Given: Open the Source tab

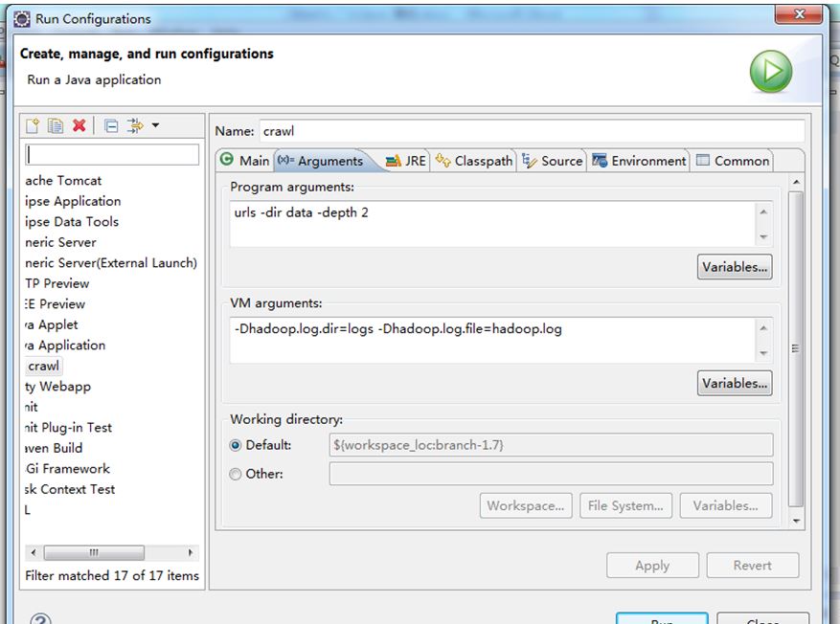Looking at the screenshot, I should click(552, 161).
